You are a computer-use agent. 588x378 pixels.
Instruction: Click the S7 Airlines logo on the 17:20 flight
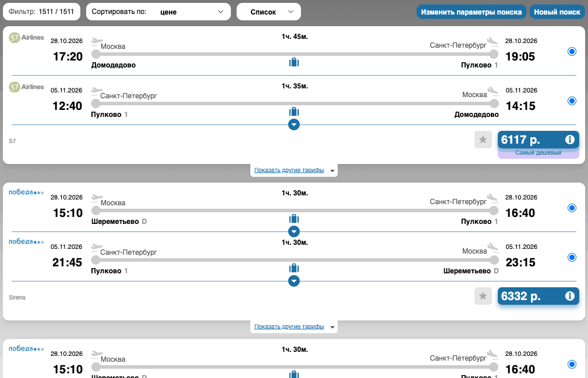click(x=26, y=37)
